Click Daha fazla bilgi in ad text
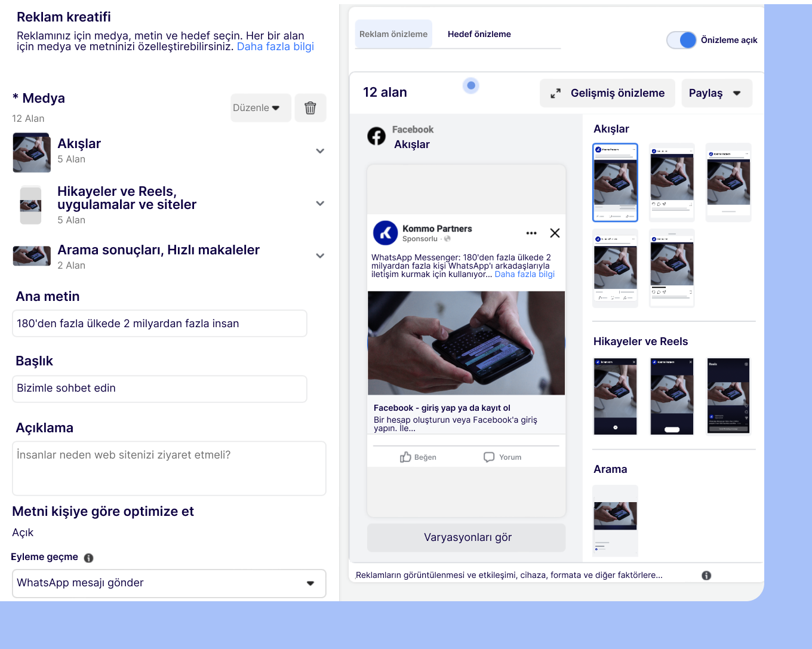Screen dimensions: 812x649 (x=525, y=274)
